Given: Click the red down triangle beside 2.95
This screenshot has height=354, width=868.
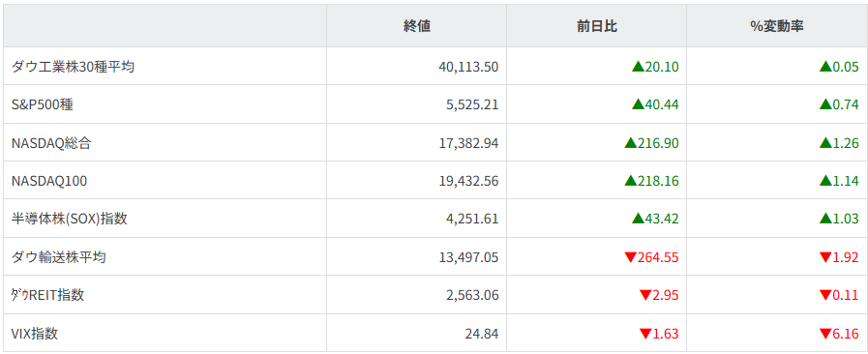Looking at the screenshot, I should 644,295.
